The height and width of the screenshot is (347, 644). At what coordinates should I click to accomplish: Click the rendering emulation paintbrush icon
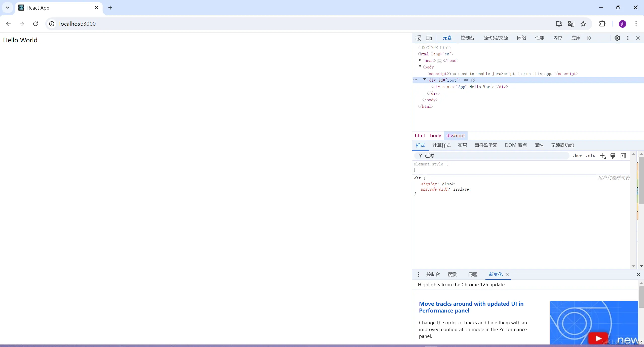point(613,156)
